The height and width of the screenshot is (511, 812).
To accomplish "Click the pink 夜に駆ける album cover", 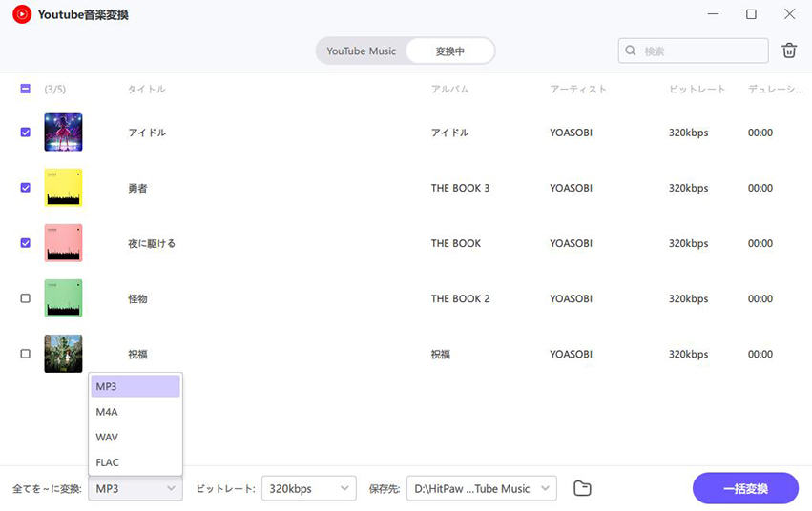I will pos(63,243).
